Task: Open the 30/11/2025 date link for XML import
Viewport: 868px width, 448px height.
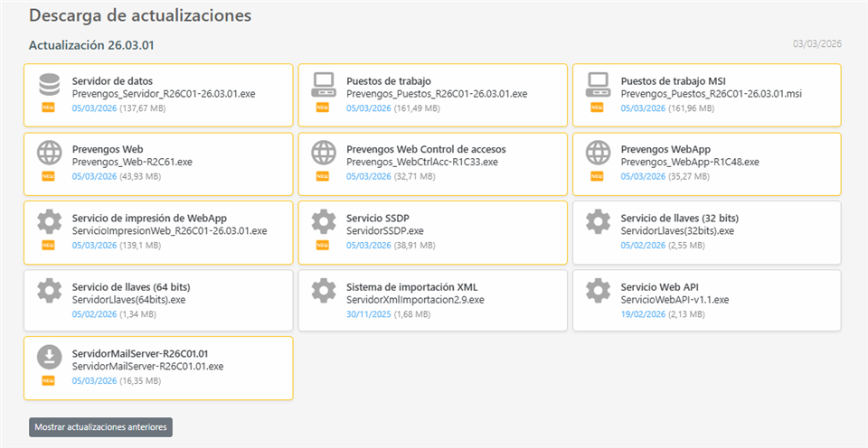Action: (x=366, y=314)
